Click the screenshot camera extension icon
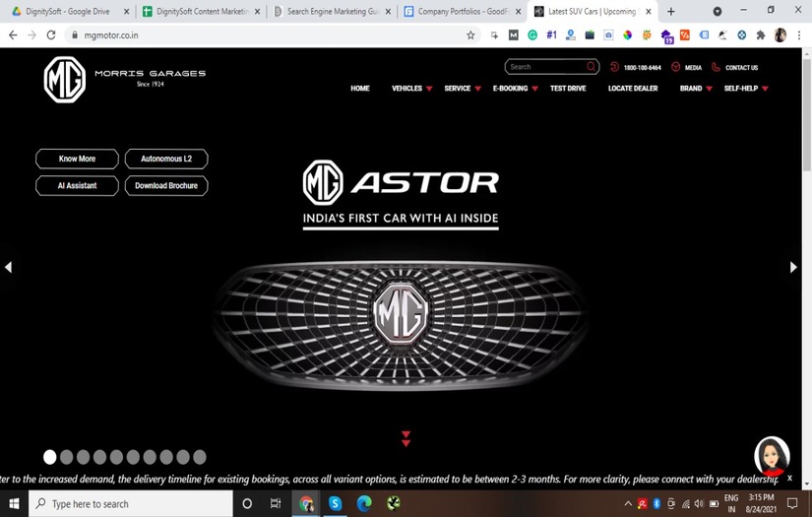Viewport: 812px width, 517px height. [x=608, y=35]
